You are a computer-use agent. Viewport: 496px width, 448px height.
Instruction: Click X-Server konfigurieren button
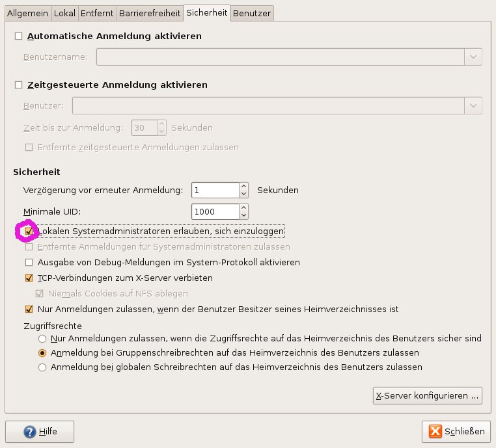(x=428, y=395)
